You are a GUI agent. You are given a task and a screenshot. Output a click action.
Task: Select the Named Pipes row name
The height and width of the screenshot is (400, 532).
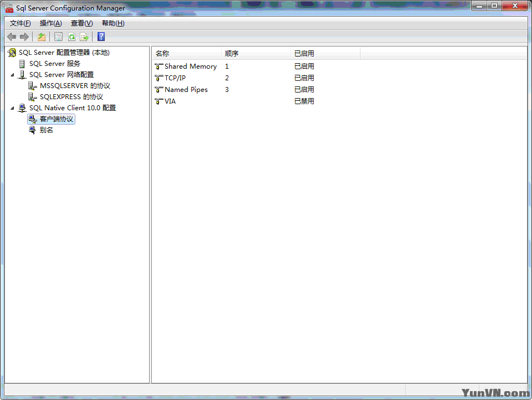[x=186, y=90]
